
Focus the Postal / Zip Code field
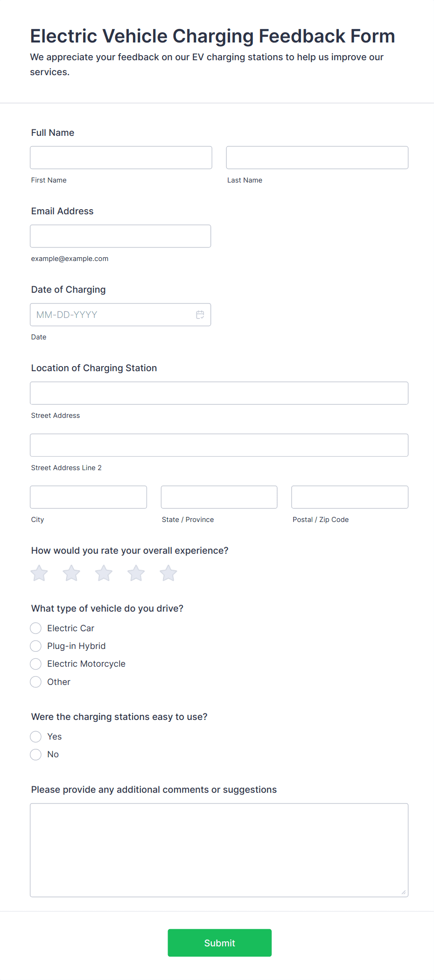(x=350, y=497)
